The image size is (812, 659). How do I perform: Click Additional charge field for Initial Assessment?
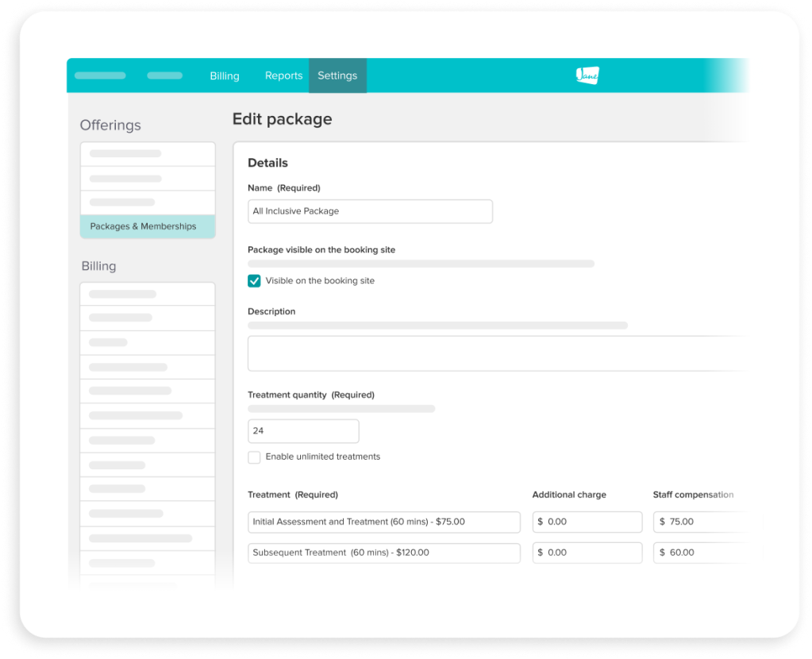pyautogui.click(x=587, y=522)
